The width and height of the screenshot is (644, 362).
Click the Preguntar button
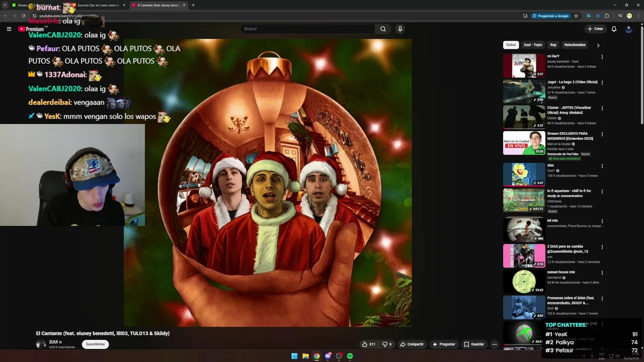tap(443, 344)
